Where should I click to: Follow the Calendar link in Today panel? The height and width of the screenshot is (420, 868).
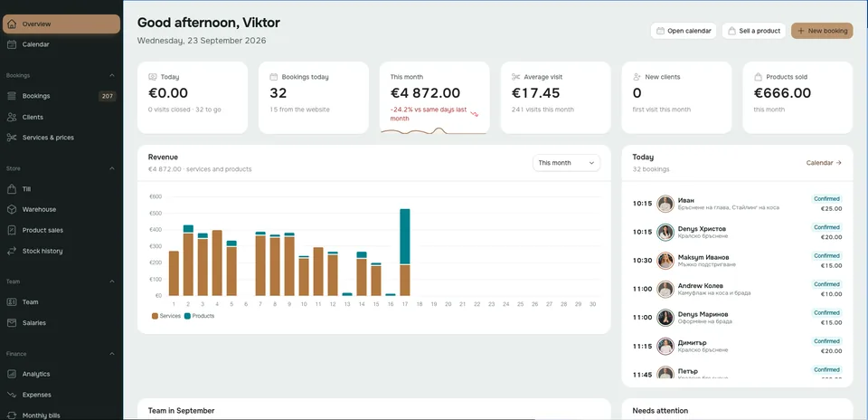point(824,163)
